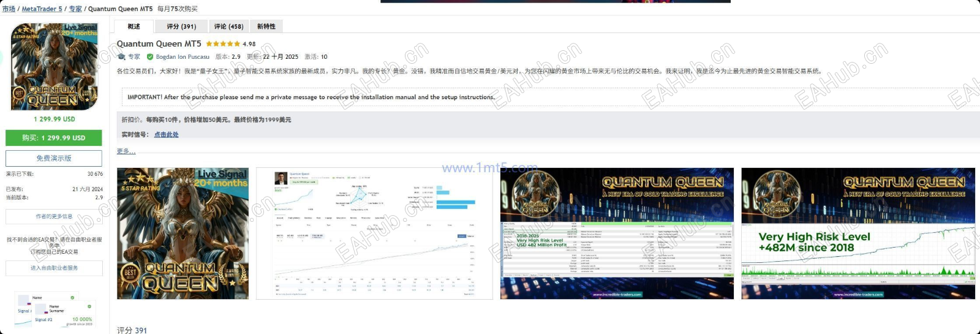Click the five-star rating icons
The height and width of the screenshot is (334, 980).
coord(223,44)
